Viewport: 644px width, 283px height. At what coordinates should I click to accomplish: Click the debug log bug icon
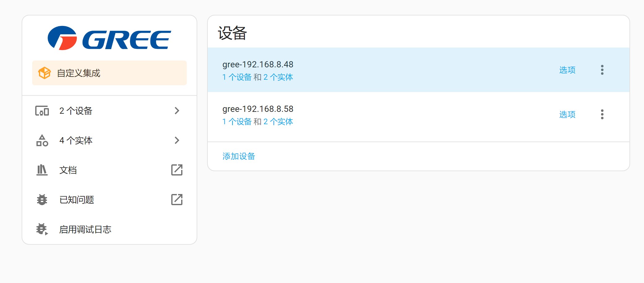pyautogui.click(x=42, y=229)
